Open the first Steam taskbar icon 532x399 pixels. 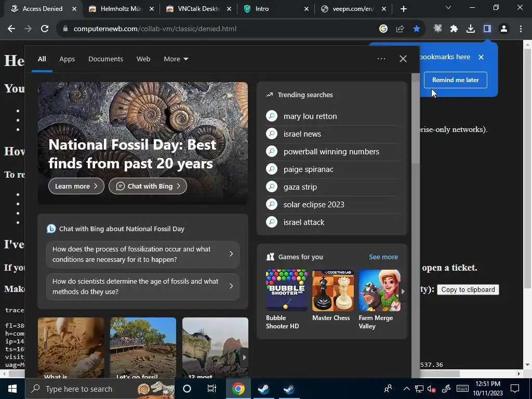[x=263, y=389]
